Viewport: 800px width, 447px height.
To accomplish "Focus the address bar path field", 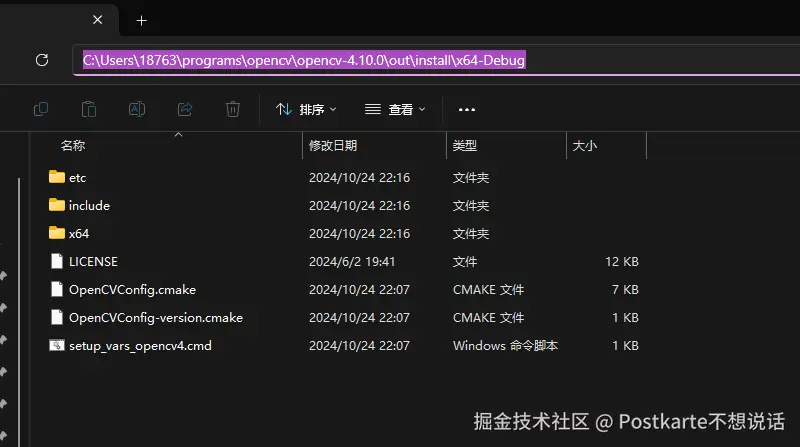I will click(436, 60).
